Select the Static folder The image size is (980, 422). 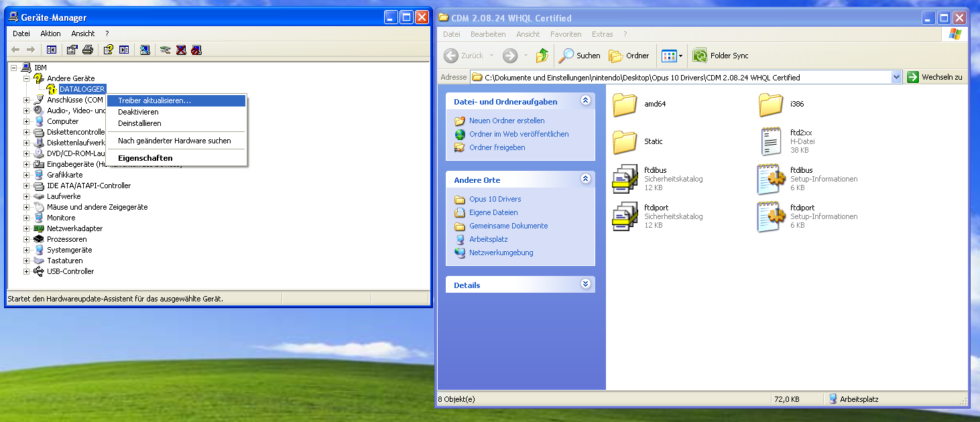(x=638, y=141)
